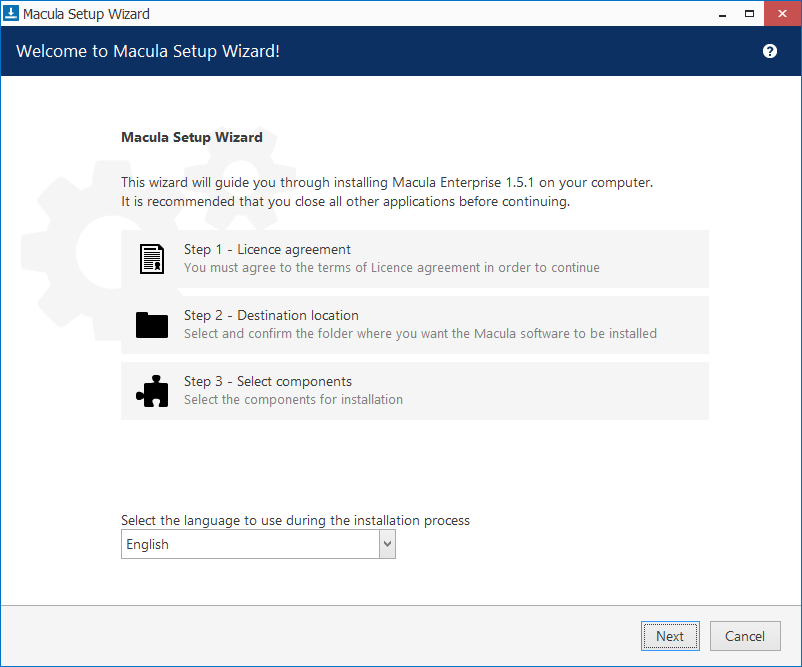Image resolution: width=802 pixels, height=667 pixels.
Task: Click the installer icon in title bar
Action: [11, 13]
